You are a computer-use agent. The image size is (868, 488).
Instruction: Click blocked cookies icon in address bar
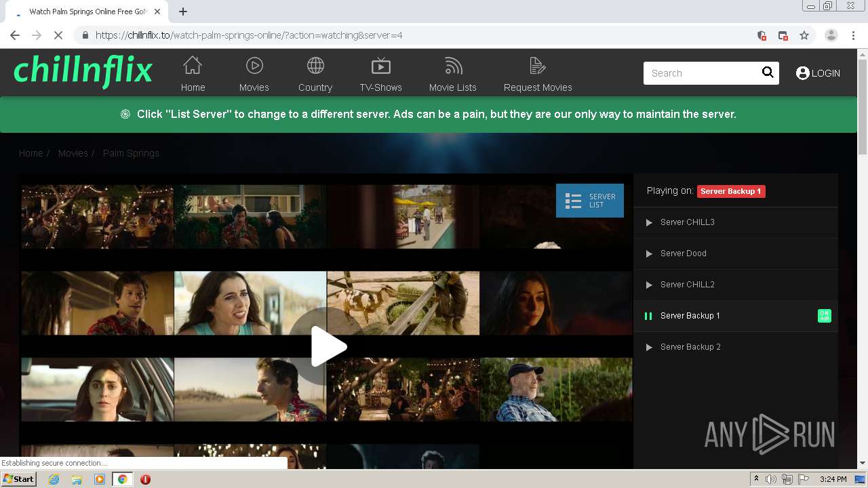coord(762,35)
